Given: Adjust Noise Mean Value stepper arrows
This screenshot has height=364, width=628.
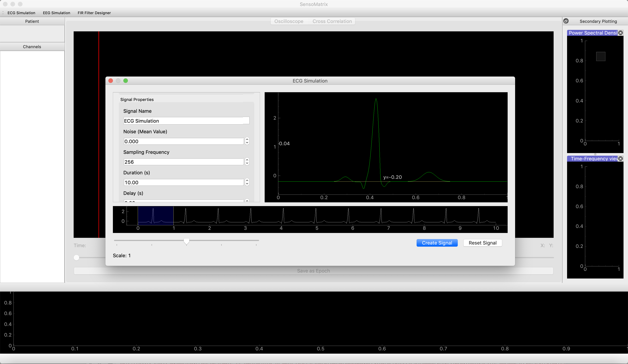Looking at the screenshot, I should (247, 141).
